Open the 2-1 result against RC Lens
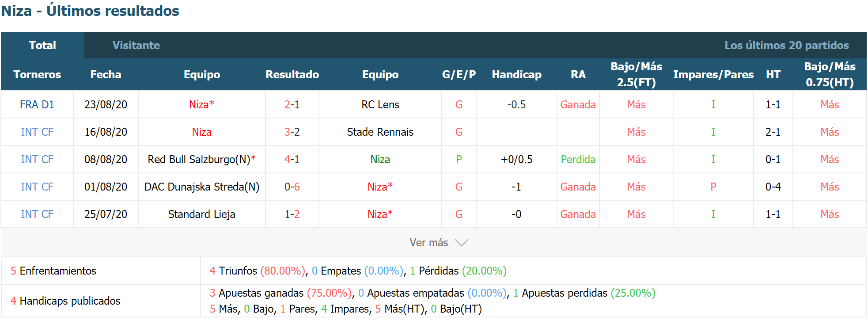 pyautogui.click(x=292, y=105)
